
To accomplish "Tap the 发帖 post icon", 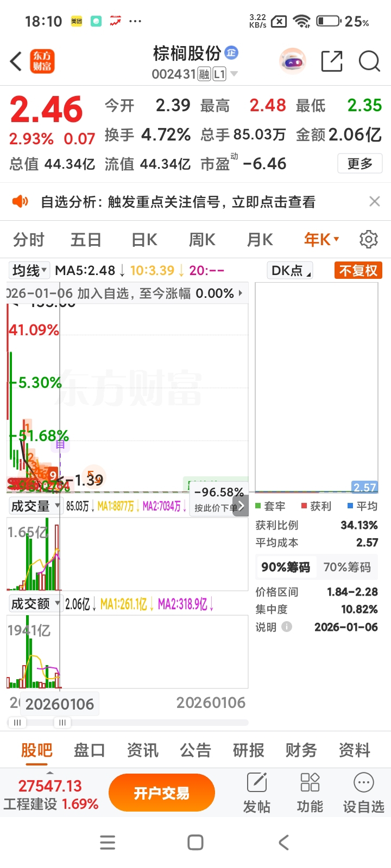I will point(257,793).
